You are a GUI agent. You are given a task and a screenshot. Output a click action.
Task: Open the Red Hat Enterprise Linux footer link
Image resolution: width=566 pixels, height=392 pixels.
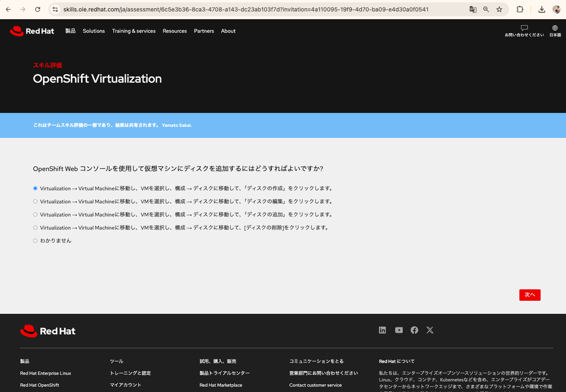[45, 373]
